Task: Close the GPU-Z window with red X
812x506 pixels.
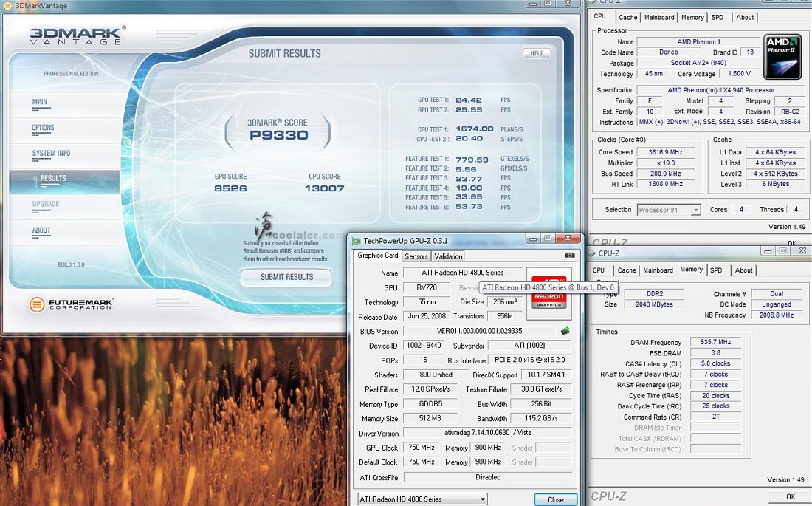Action: [568, 238]
